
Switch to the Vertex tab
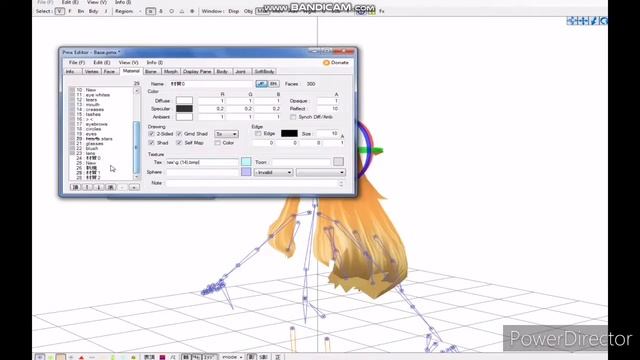coord(91,71)
